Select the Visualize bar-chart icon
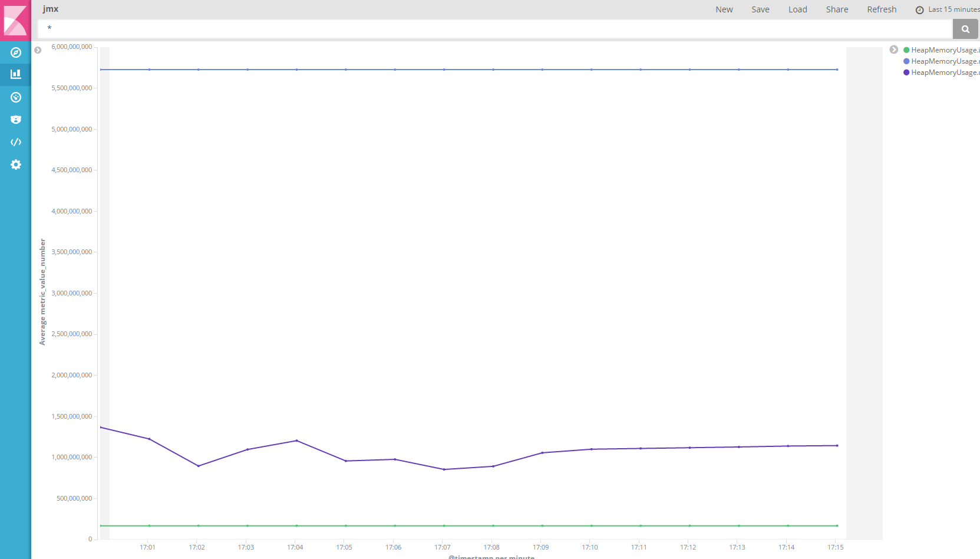Screen dimensions: 980x559 (15, 74)
